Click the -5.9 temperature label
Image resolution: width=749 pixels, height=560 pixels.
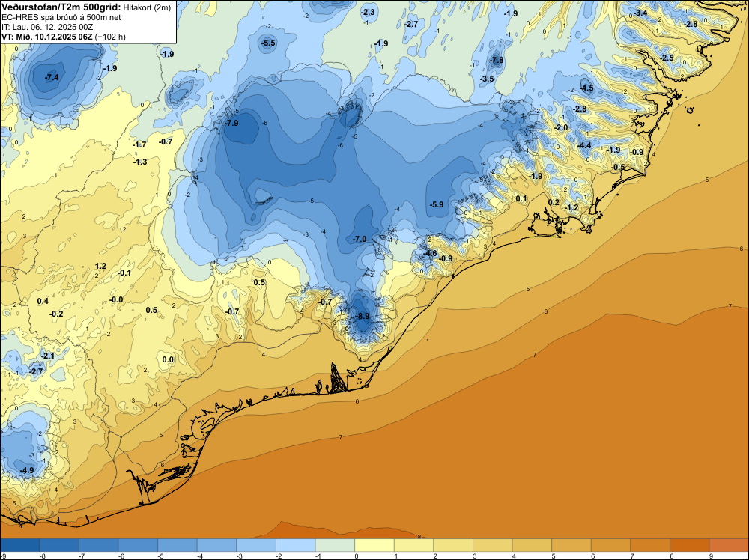click(x=437, y=205)
